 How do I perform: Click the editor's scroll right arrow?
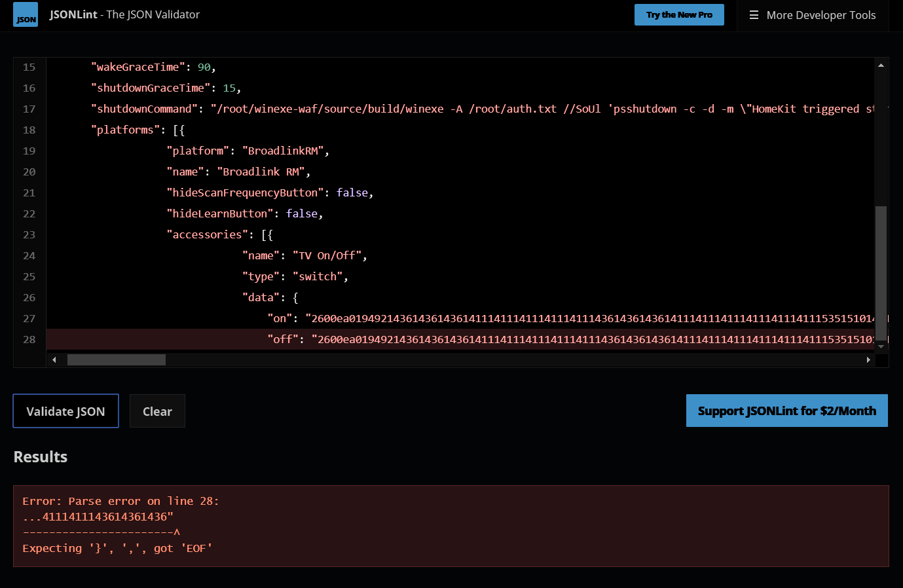pyautogui.click(x=868, y=359)
